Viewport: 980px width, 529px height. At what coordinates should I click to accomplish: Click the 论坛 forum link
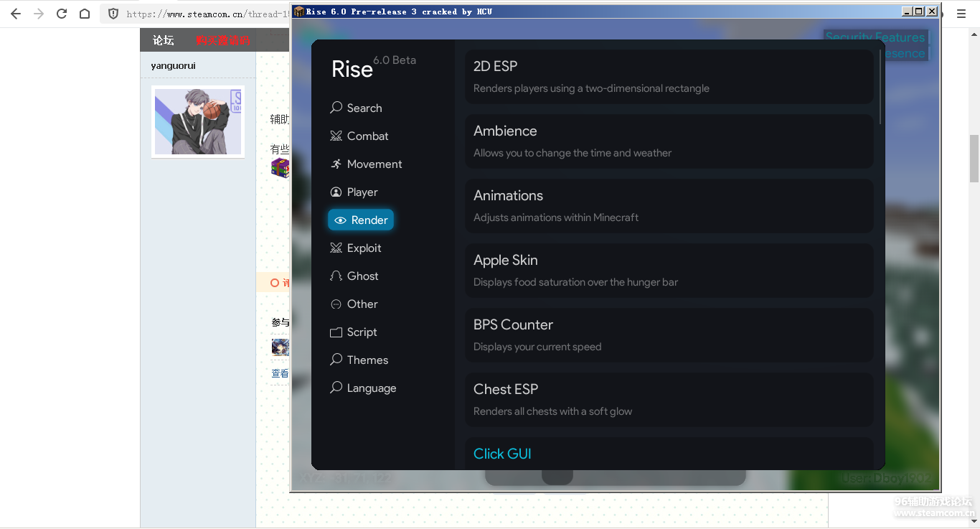pos(164,40)
